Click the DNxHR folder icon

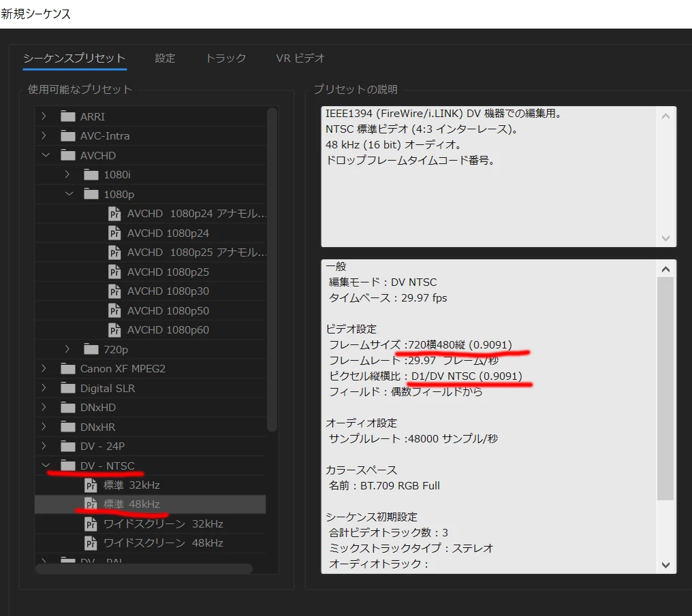tap(68, 427)
